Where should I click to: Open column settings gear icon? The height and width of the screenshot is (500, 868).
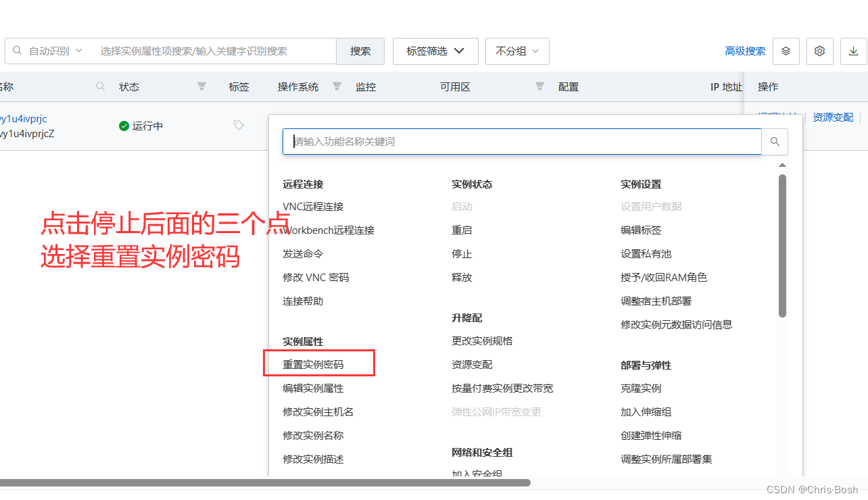click(x=819, y=51)
